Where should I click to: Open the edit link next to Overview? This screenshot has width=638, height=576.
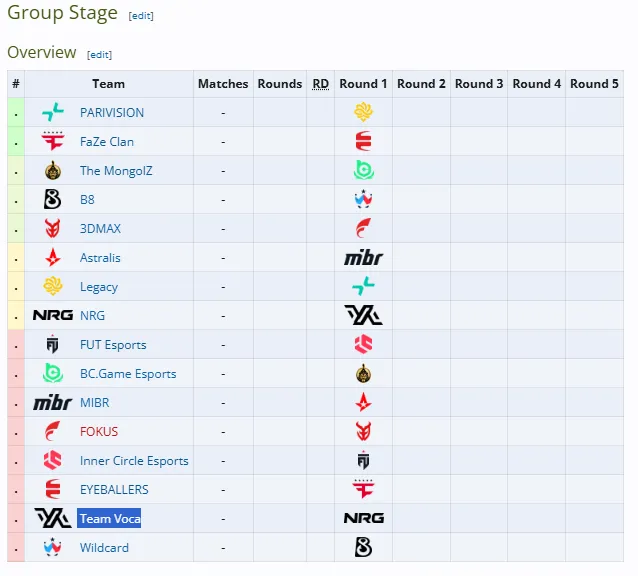click(99, 55)
